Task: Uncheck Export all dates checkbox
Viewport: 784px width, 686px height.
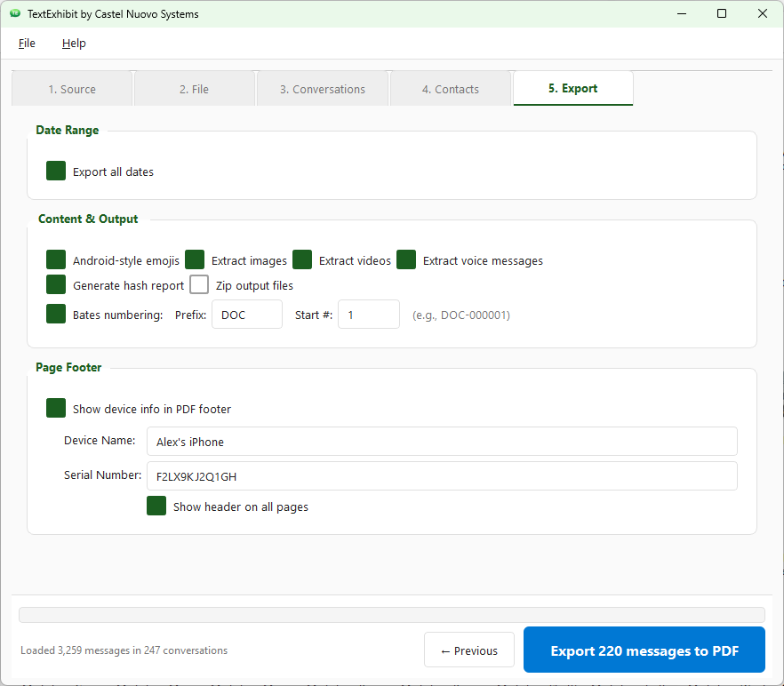Action: [56, 171]
